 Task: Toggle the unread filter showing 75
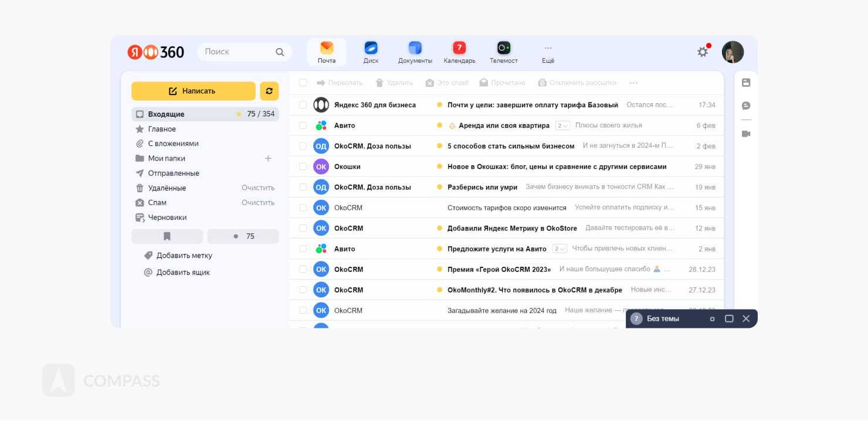coord(243,236)
